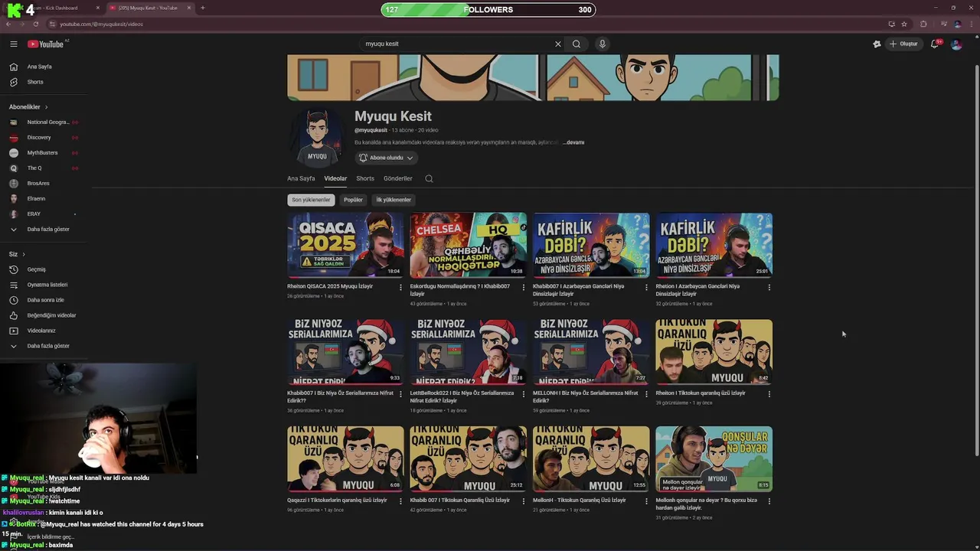Switch to the Gönderiler tab
The height and width of the screenshot is (551, 980).
click(x=397, y=178)
